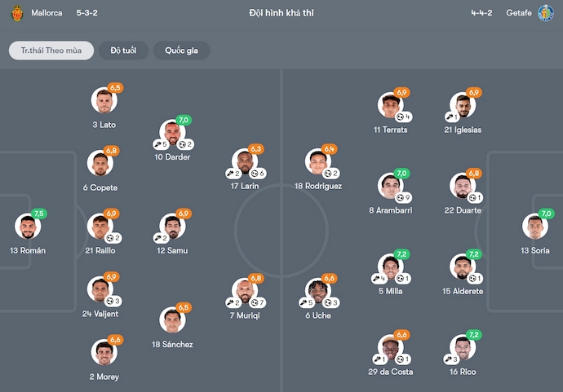Image resolution: width=563 pixels, height=392 pixels.
Task: Click Lato's 6,5 rating badge
Action: pos(115,88)
